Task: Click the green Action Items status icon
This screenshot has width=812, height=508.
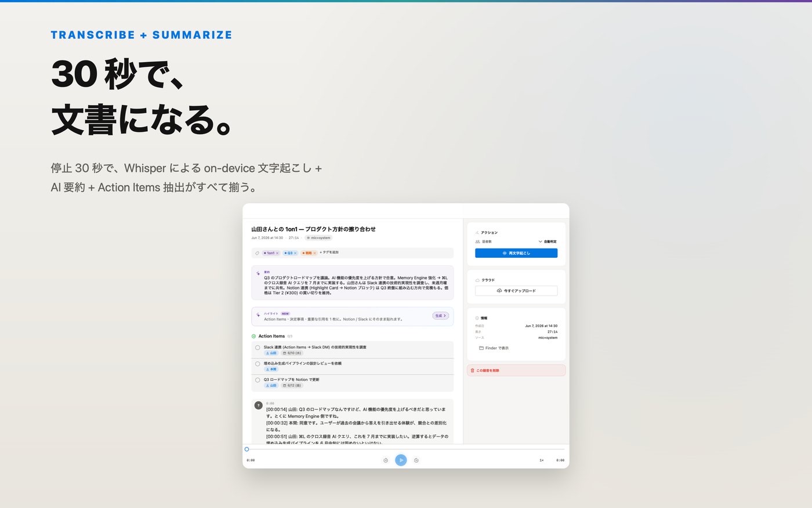Action: [253, 336]
